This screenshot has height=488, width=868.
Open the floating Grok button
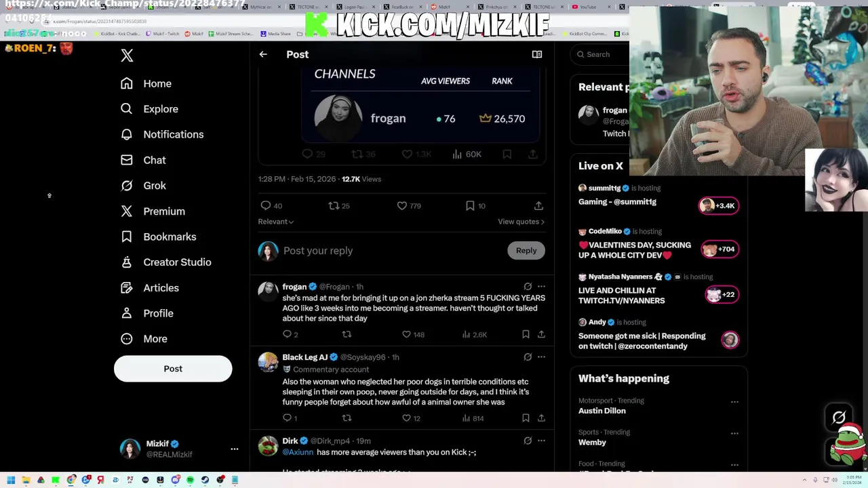click(x=839, y=418)
